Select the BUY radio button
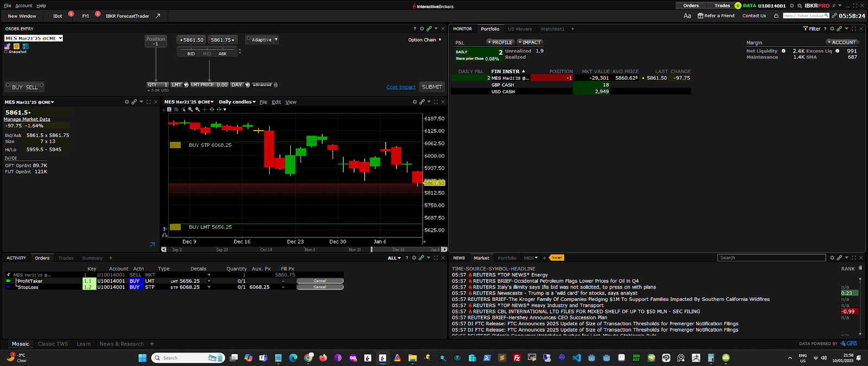The image size is (868, 366). coord(8,86)
